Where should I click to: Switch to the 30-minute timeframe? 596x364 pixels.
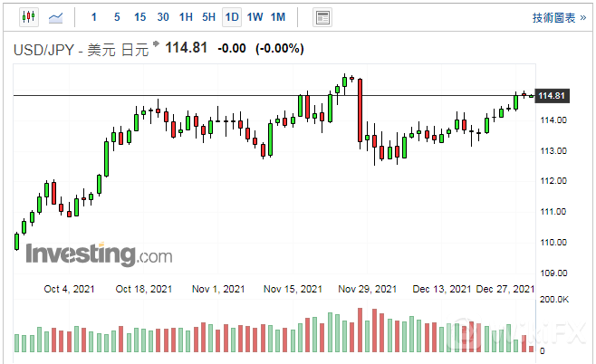[x=163, y=17]
